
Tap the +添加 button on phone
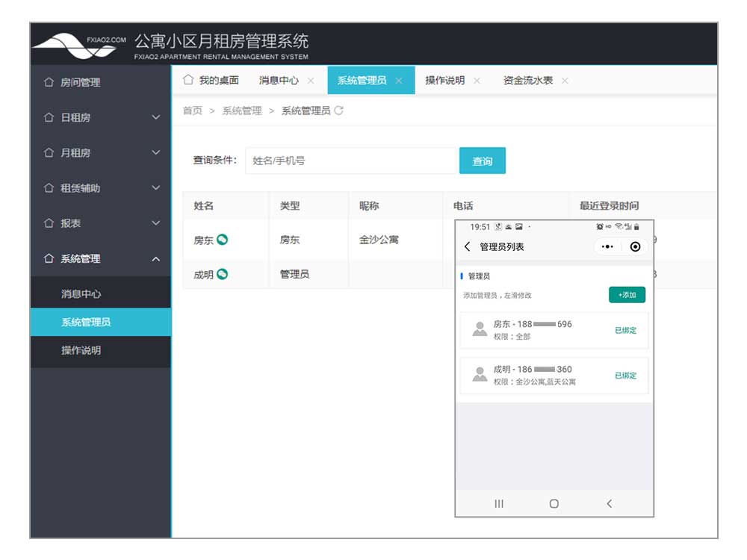pos(627,295)
